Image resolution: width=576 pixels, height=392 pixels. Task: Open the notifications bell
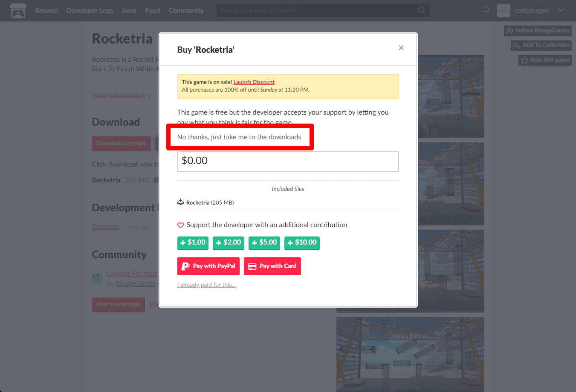486,10
